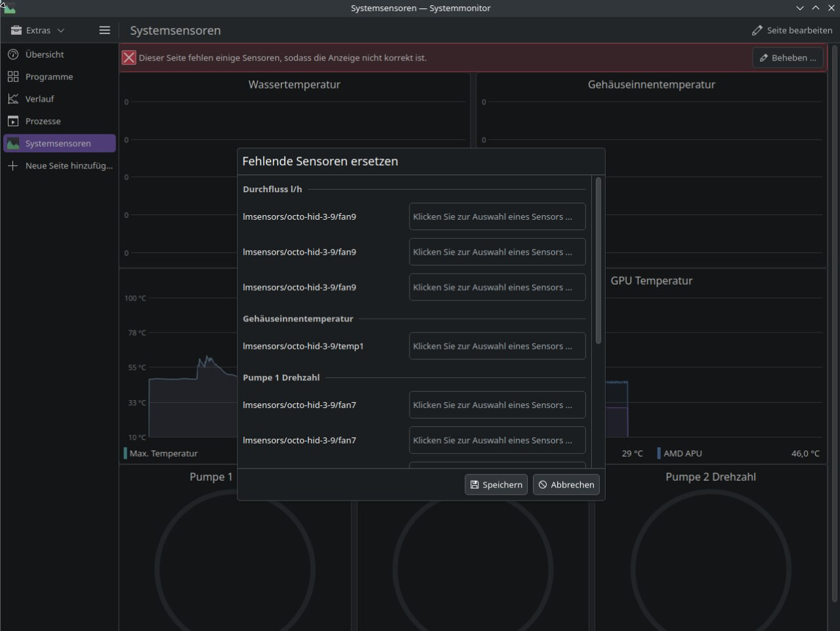Click the dialog's vertical scrollbar

(x=598, y=260)
